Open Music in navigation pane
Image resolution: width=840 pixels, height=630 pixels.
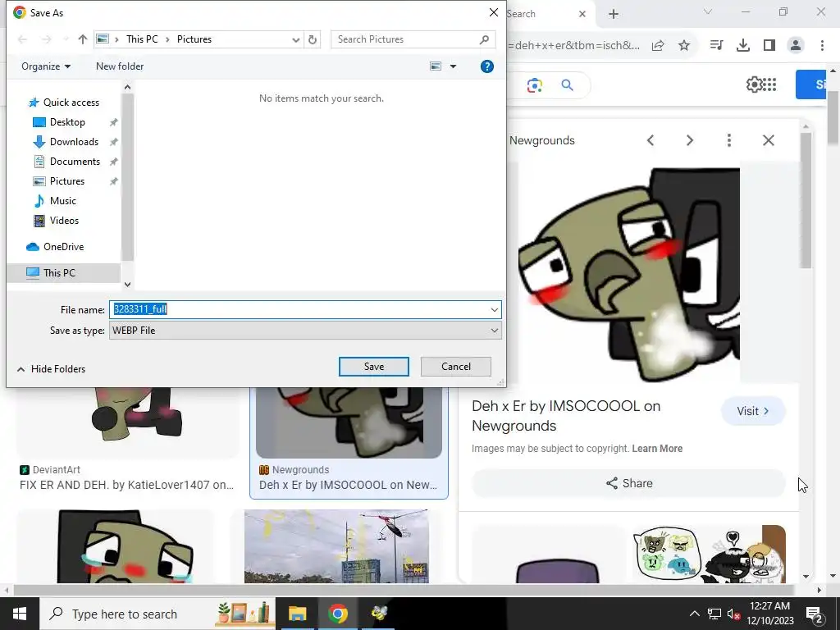(x=62, y=201)
